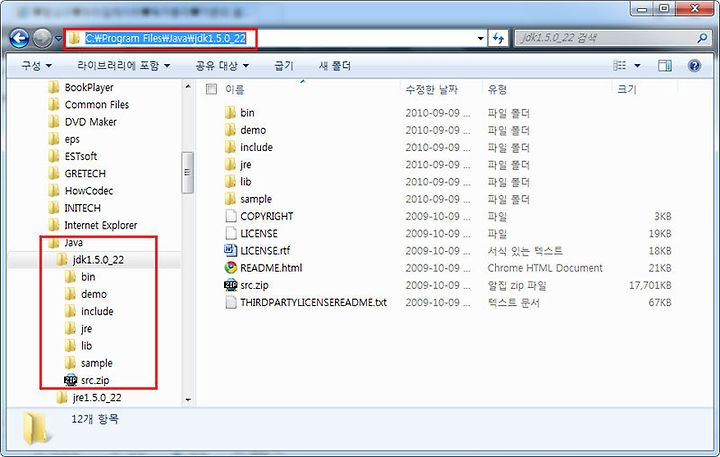The height and width of the screenshot is (457, 720).
Task: Select GRETECH folder in tree
Action: 85,174
